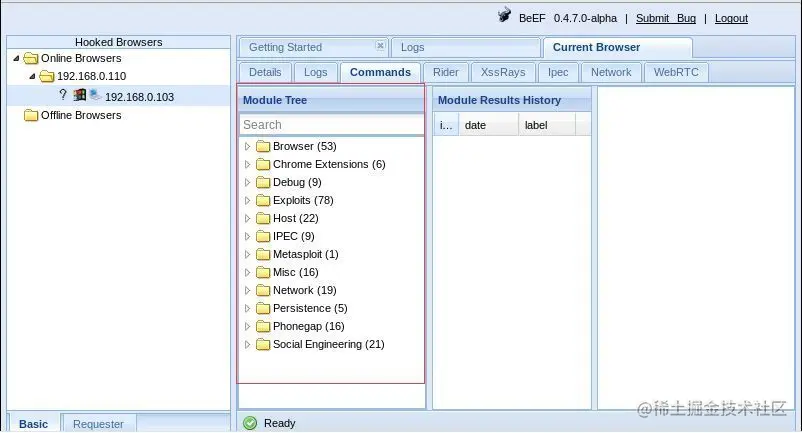Expand the Exploits (78) module folder
The width and height of the screenshot is (802, 433).
coord(248,200)
